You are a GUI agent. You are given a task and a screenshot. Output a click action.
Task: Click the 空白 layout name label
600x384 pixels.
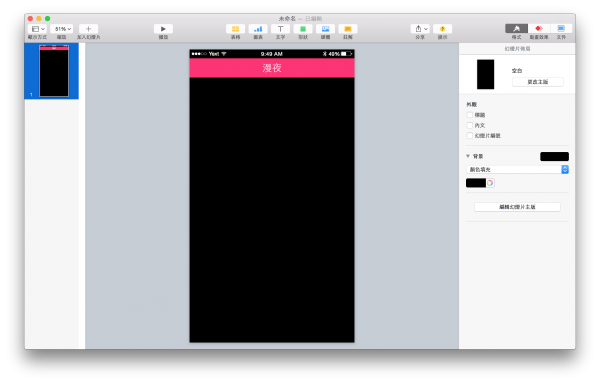[517, 71]
